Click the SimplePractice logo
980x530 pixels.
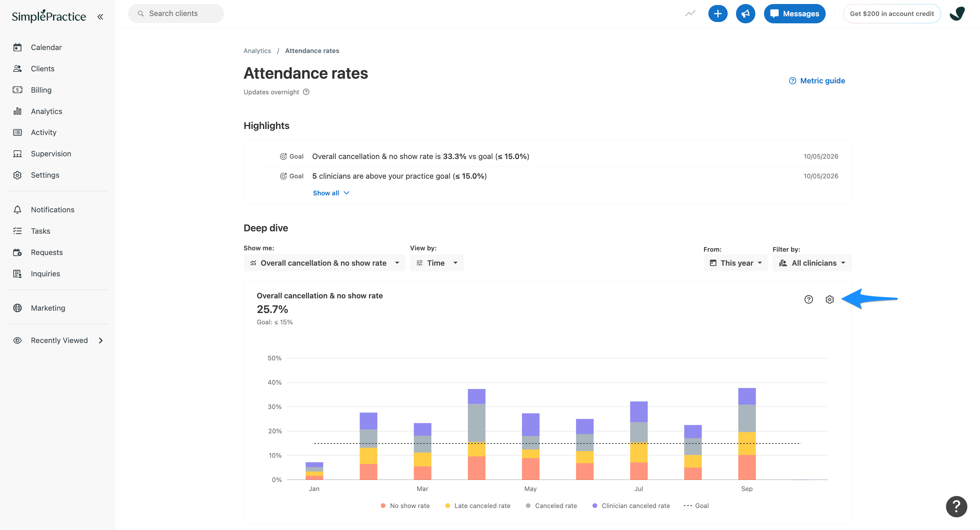49,16
